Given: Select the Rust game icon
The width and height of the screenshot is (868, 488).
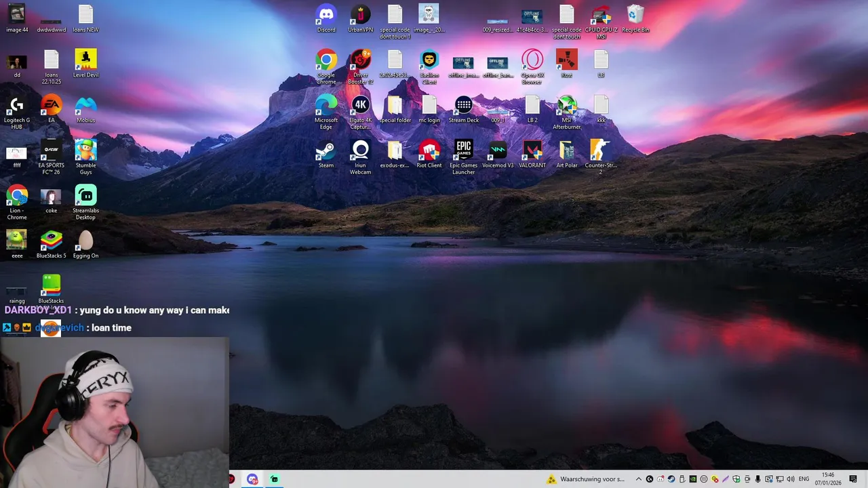Looking at the screenshot, I should 566,64.
